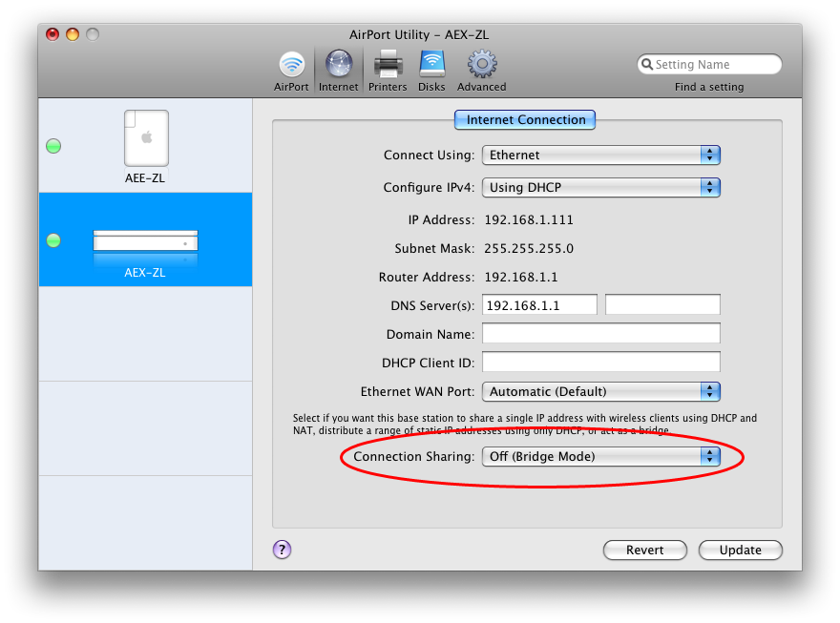The image size is (840, 623).
Task: Click the Find a setting label
Action: [x=709, y=87]
